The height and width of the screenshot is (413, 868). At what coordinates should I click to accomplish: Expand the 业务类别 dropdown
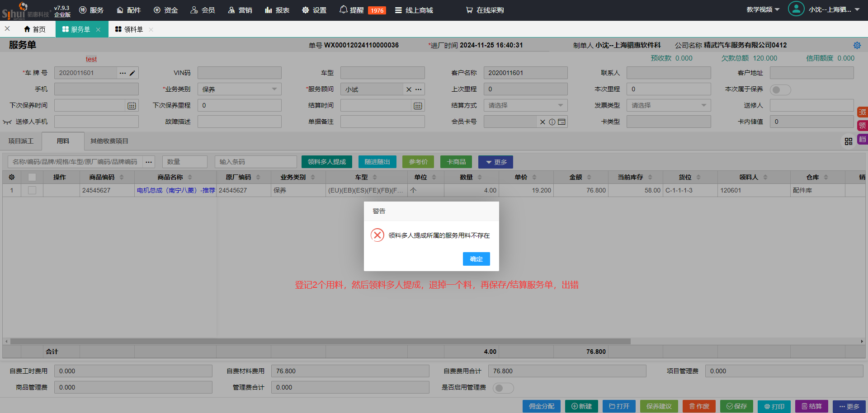point(274,89)
